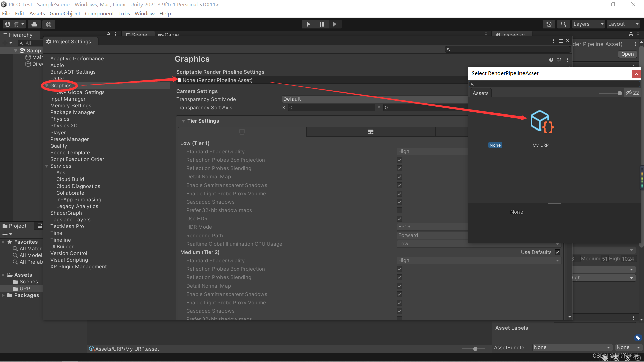Toggle Tier 1 Use HDR checkbox

pyautogui.click(x=399, y=219)
